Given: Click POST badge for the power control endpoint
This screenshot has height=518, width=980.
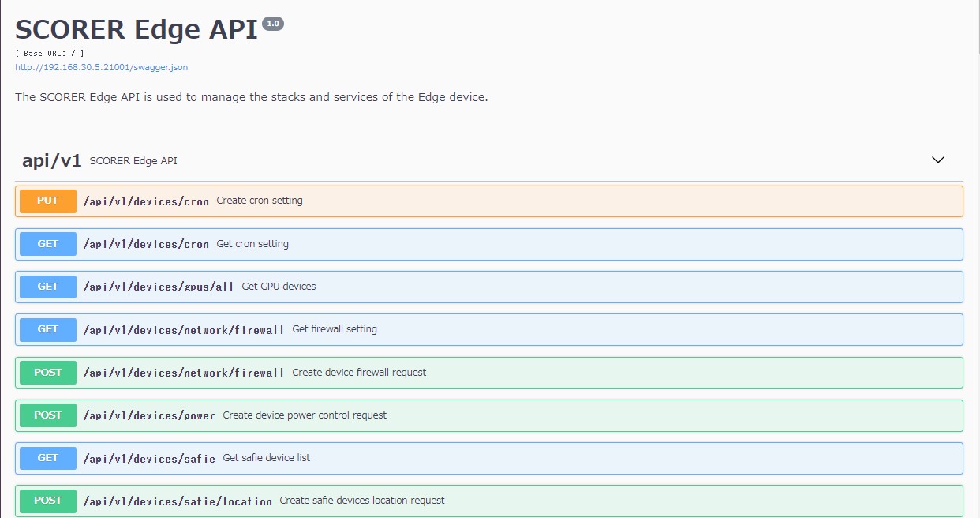Looking at the screenshot, I should pos(48,415).
